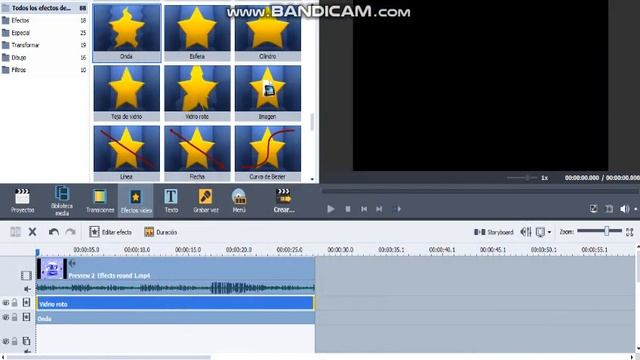The height and width of the screenshot is (360, 640).
Task: Choose the Curva de Bezier effect
Action: click(x=268, y=153)
